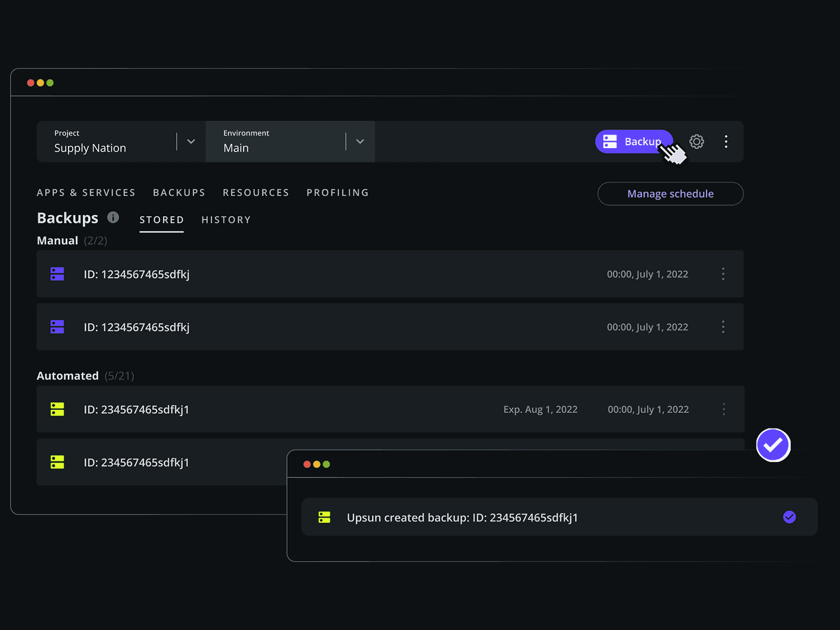Expand the Environment Main dropdown chevron
The height and width of the screenshot is (630, 840).
pyautogui.click(x=360, y=141)
